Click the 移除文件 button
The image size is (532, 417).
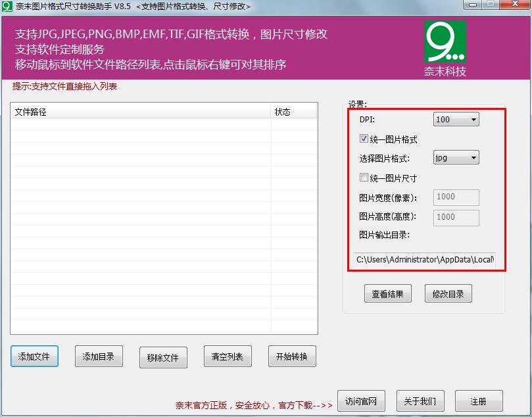(x=163, y=357)
